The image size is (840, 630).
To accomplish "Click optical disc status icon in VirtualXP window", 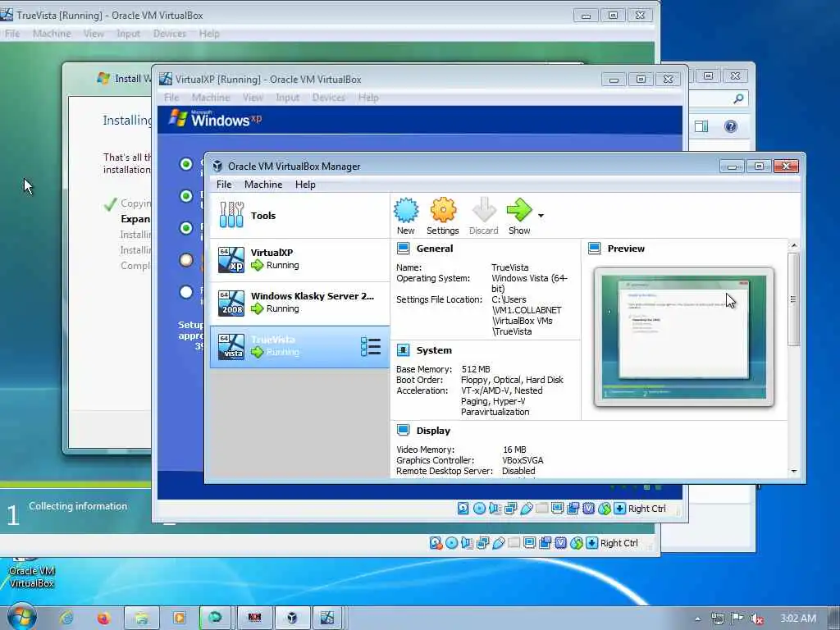I will click(479, 509).
